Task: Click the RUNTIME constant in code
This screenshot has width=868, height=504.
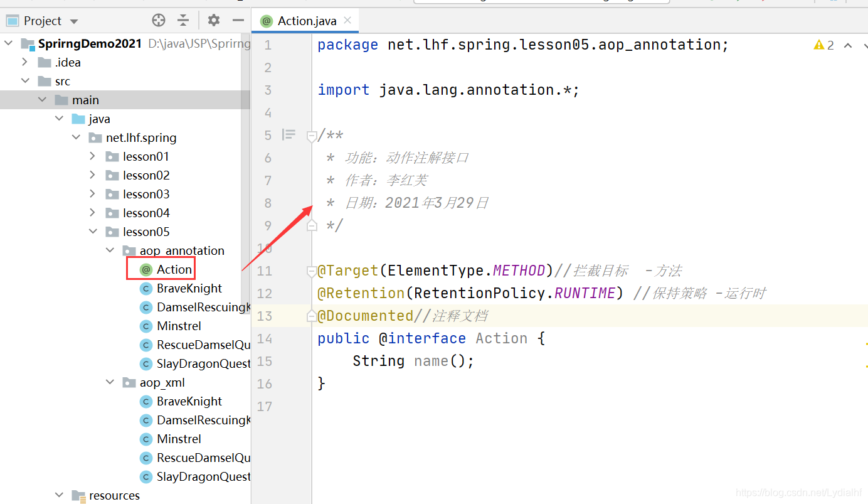Action: pos(585,293)
